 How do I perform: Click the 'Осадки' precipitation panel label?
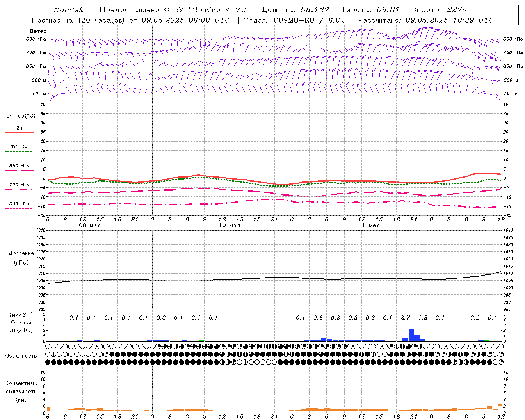[21, 323]
